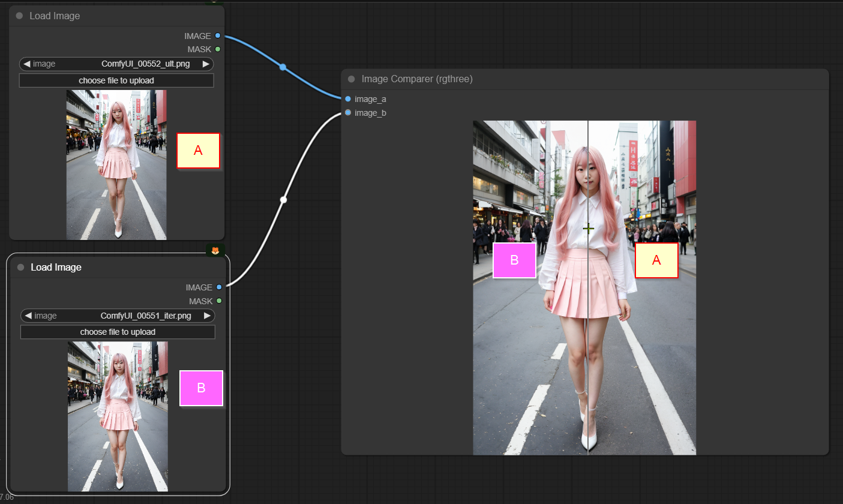This screenshot has width=843, height=504.
Task: Toggle collapse of the bottom Load Image node
Action: 20,267
